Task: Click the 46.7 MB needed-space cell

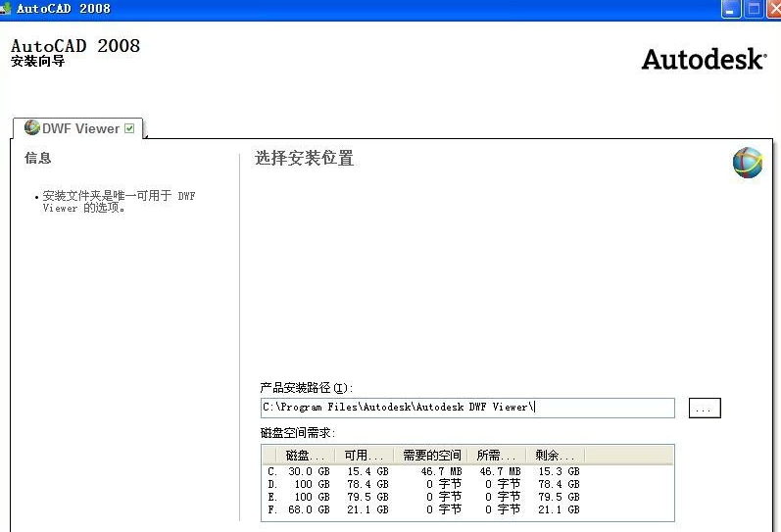Action: click(441, 471)
